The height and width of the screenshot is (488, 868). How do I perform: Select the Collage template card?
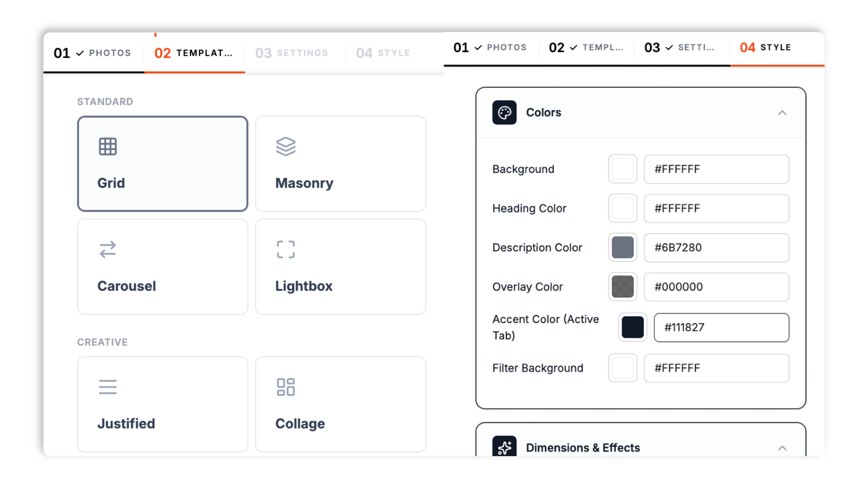340,404
